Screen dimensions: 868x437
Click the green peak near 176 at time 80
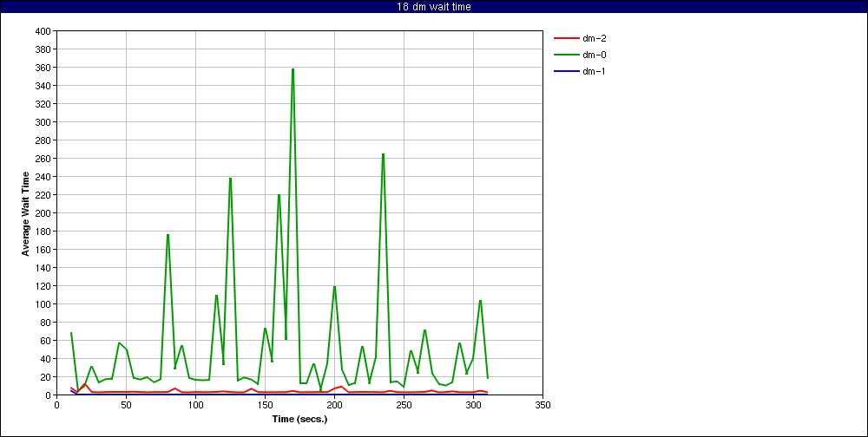pos(168,235)
